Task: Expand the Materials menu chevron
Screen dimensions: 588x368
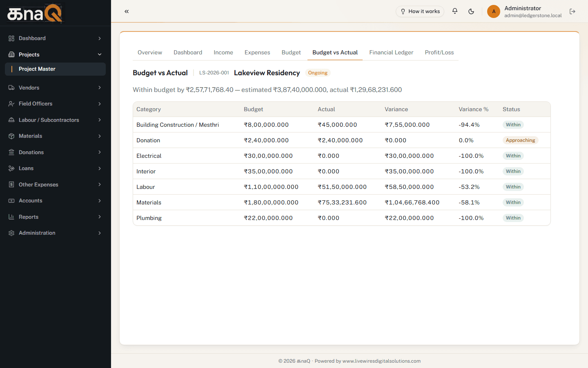Action: coord(100,136)
